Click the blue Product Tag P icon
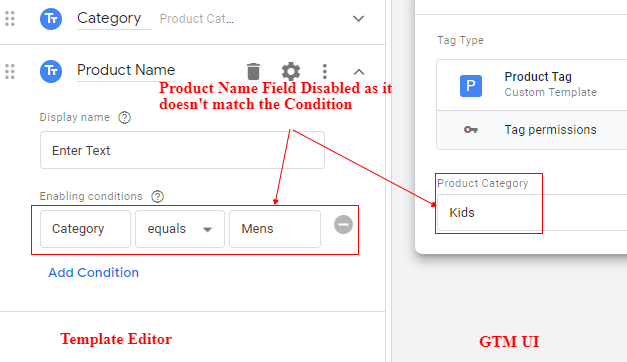Screen dimensions: 627x362 tap(471, 86)
